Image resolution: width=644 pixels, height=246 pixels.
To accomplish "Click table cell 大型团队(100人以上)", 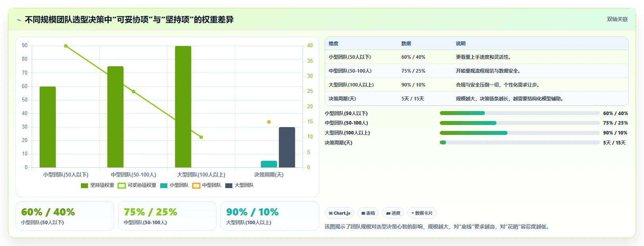I will click(x=351, y=85).
